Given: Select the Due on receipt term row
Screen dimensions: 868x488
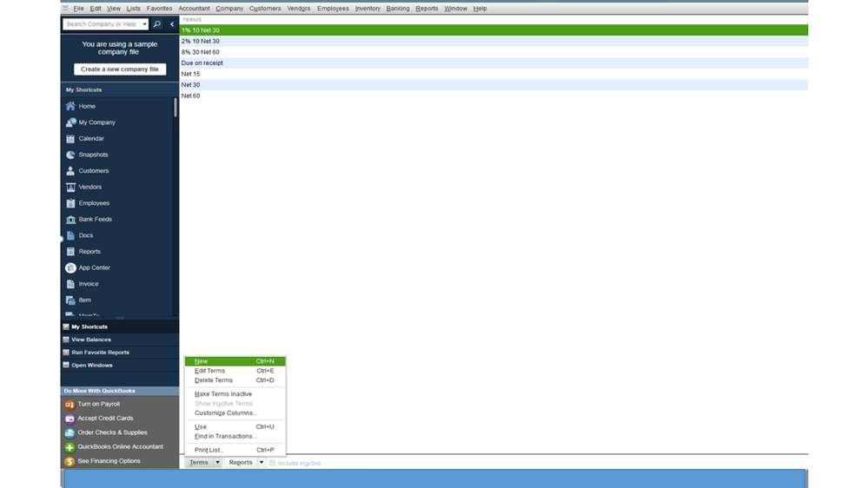Looking at the screenshot, I should click(x=494, y=63).
